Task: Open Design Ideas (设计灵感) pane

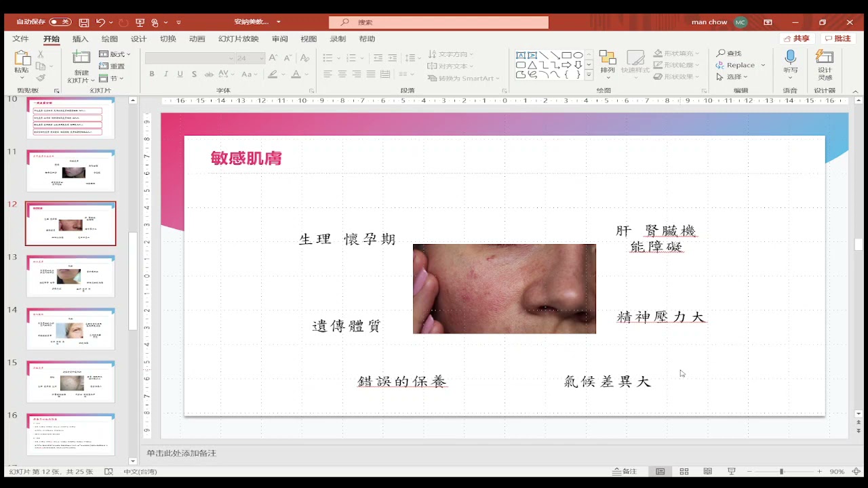Action: click(x=825, y=63)
